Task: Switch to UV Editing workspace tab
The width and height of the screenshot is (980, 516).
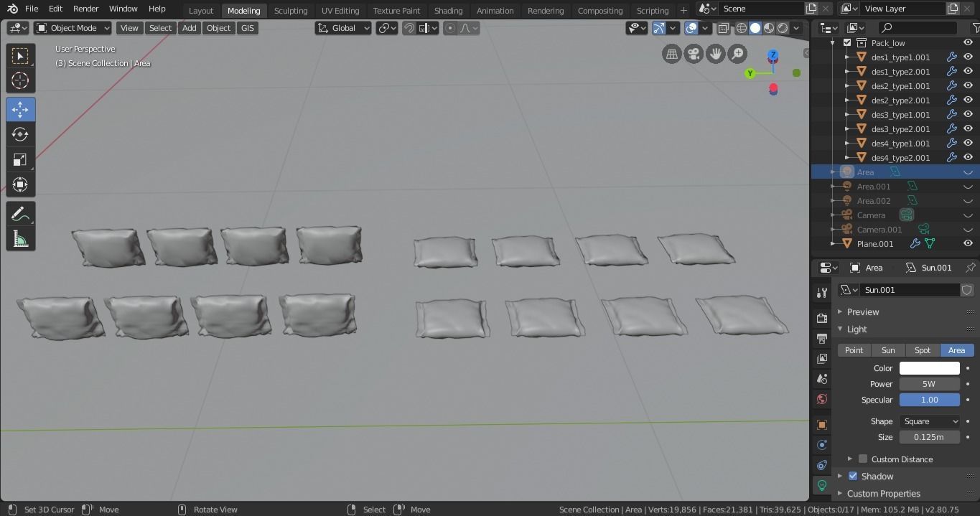Action: [x=340, y=11]
